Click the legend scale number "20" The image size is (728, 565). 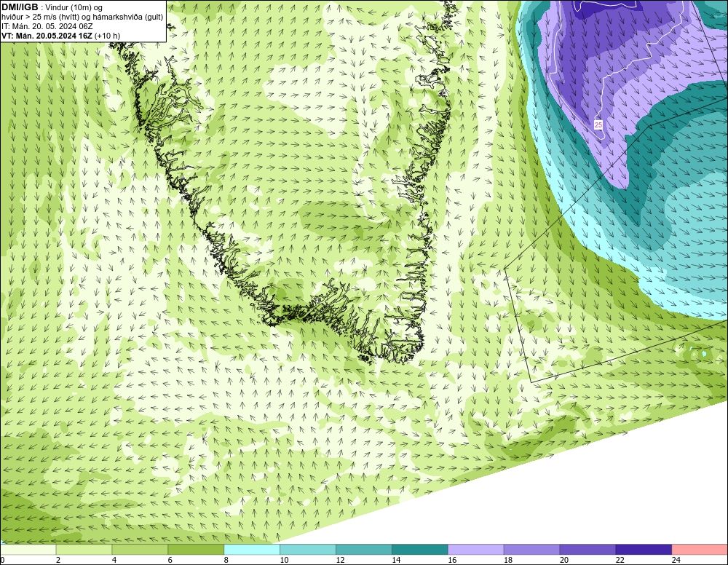(563, 560)
